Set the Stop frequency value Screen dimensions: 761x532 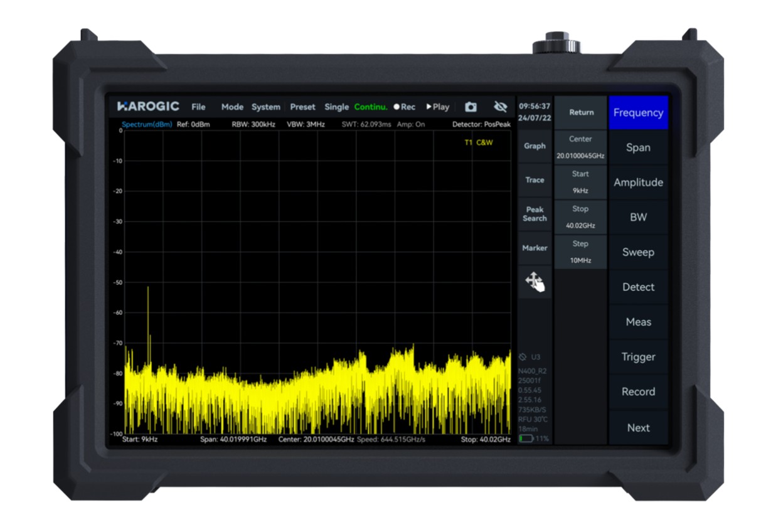coord(580,217)
